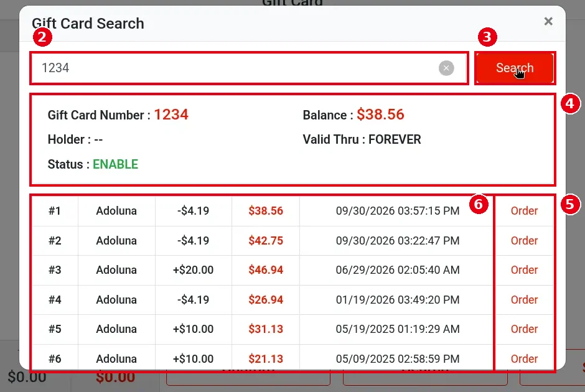The width and height of the screenshot is (585, 392).
Task: Click date 09/30/2026 03:57:15 PM
Action: point(397,211)
